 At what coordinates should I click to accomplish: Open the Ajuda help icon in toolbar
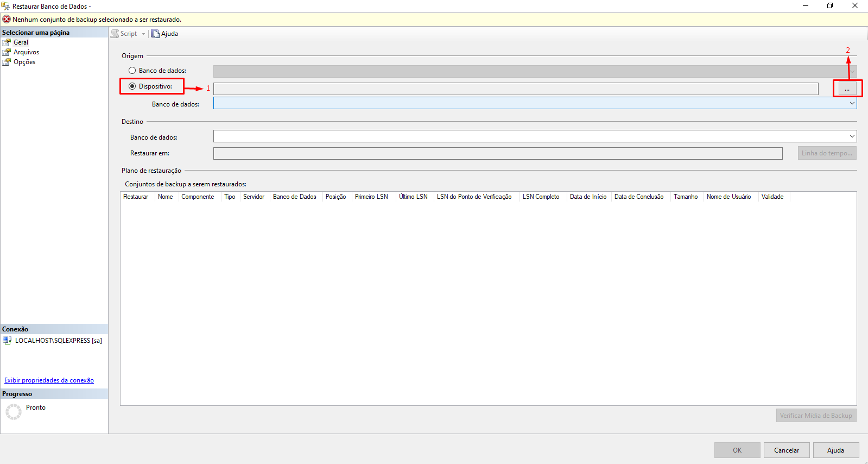(155, 34)
